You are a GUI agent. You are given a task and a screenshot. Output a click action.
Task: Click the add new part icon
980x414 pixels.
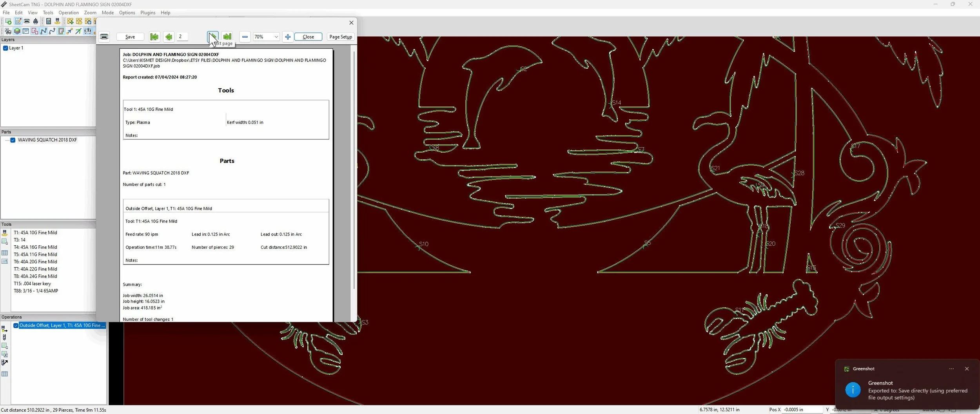70,21
